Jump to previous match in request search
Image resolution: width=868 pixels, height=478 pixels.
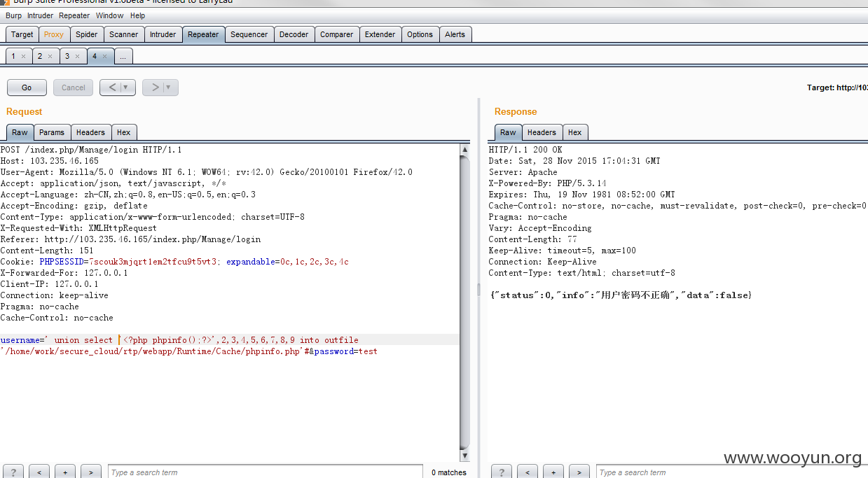pyautogui.click(x=39, y=472)
